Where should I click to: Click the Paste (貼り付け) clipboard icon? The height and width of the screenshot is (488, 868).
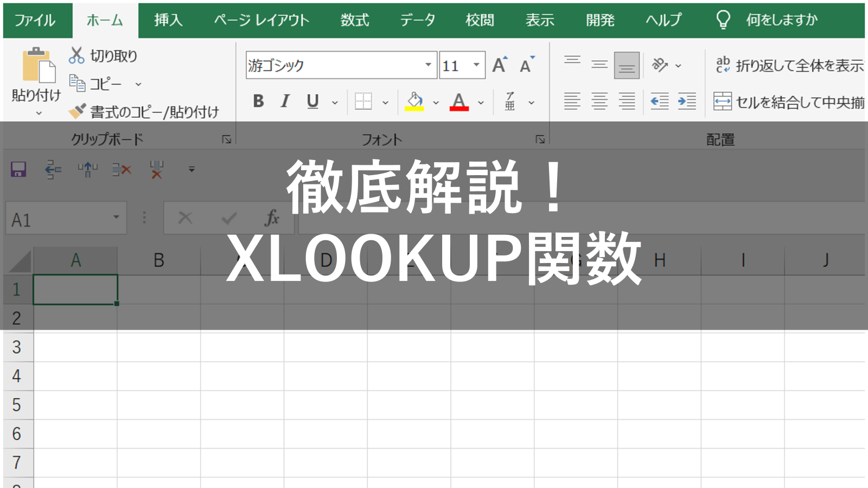click(x=38, y=65)
